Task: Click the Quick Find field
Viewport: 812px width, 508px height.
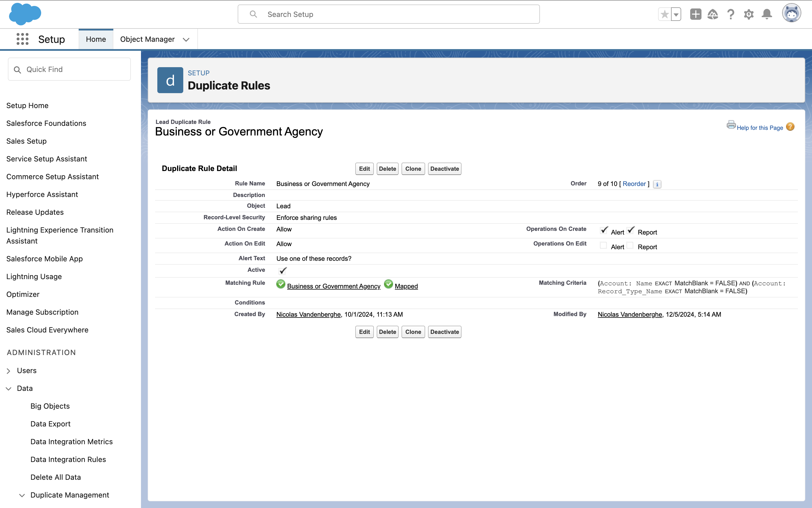Action: (x=69, y=69)
